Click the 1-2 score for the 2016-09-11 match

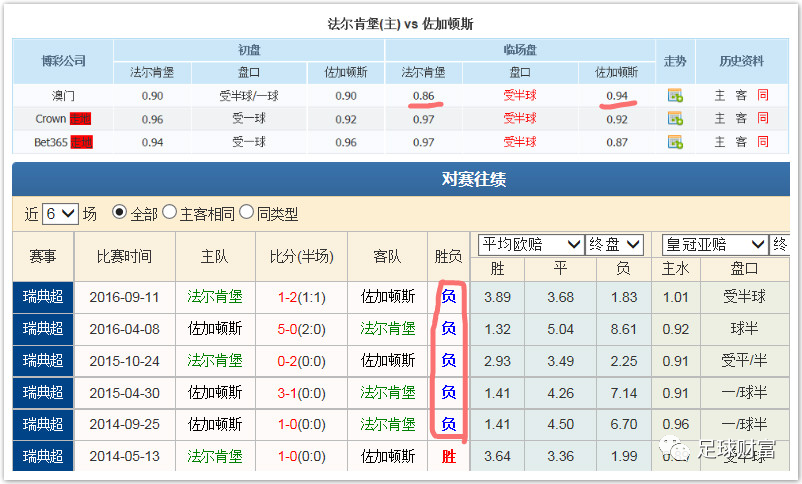click(x=301, y=296)
